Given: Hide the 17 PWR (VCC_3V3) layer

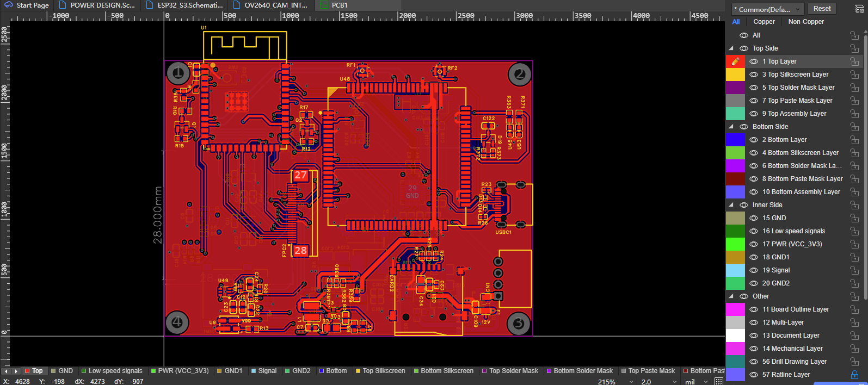Looking at the screenshot, I should 754,244.
